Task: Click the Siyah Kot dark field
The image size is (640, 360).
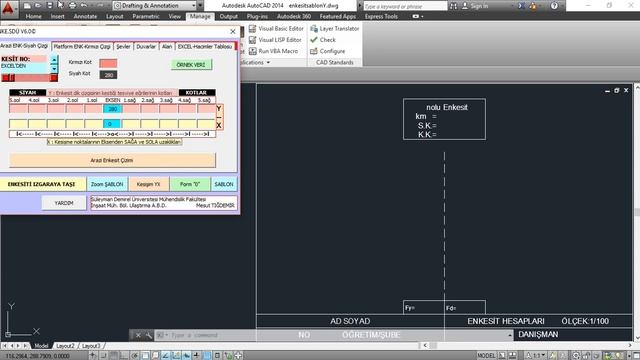Action: [108, 75]
